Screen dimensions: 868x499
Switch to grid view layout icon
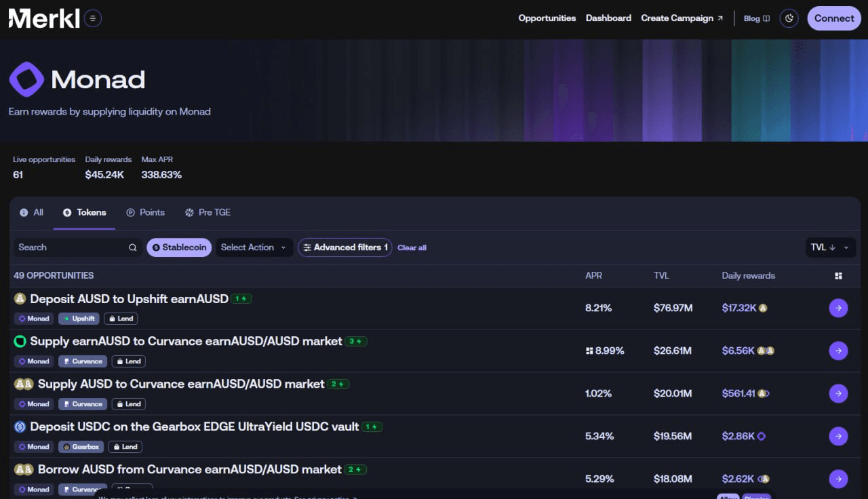coord(839,276)
